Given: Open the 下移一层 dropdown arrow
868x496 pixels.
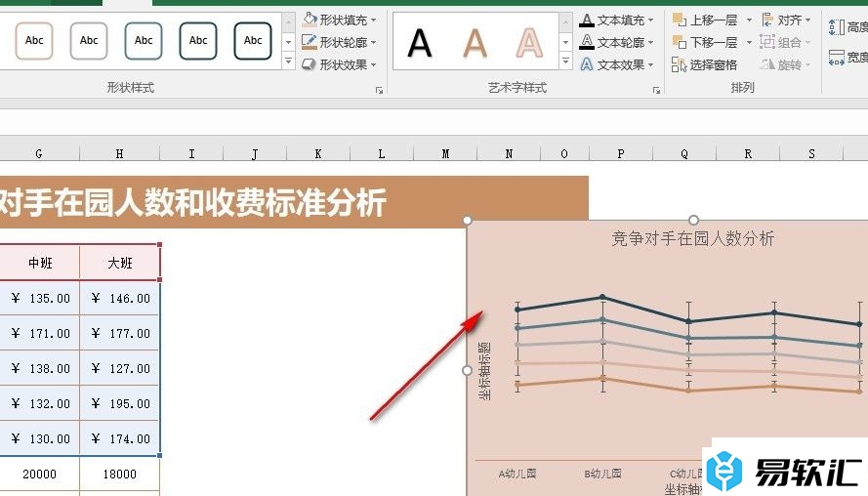Looking at the screenshot, I should (x=749, y=43).
